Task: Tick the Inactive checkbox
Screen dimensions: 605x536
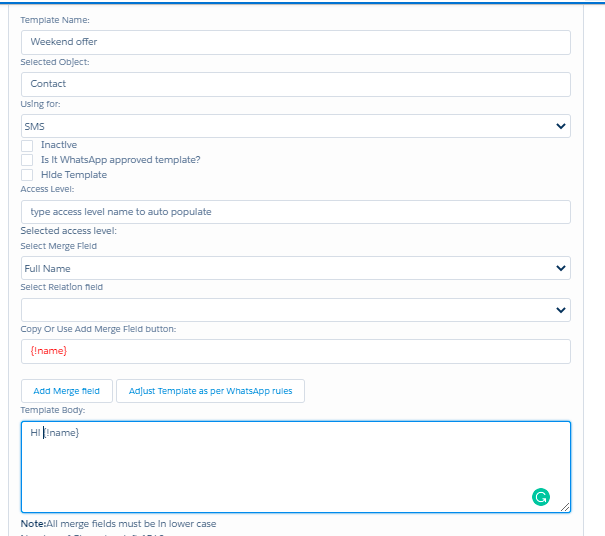Action: point(27,145)
